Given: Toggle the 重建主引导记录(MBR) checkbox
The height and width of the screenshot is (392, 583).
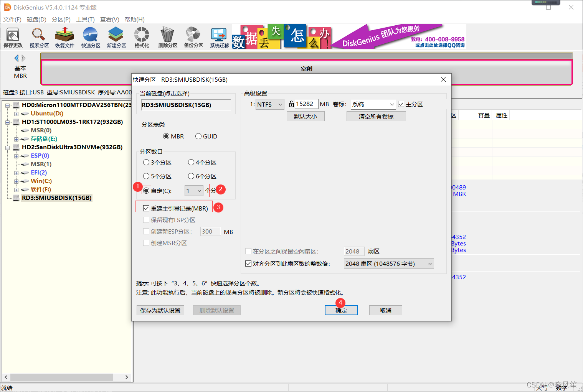Looking at the screenshot, I should click(x=146, y=208).
